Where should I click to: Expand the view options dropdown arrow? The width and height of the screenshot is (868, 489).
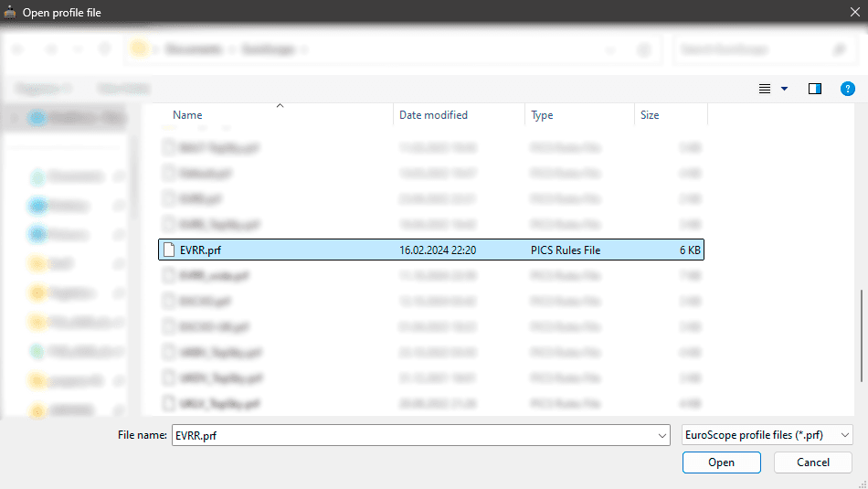pos(785,89)
